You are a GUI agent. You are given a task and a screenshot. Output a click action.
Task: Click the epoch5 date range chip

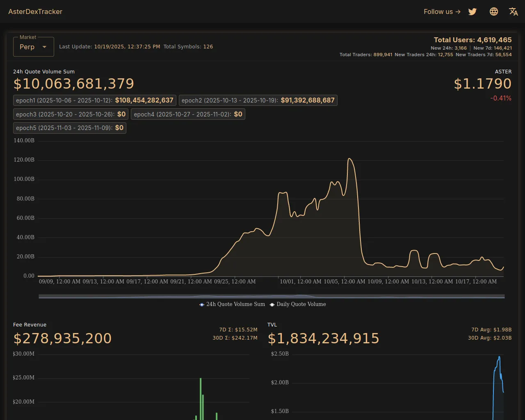(69, 128)
